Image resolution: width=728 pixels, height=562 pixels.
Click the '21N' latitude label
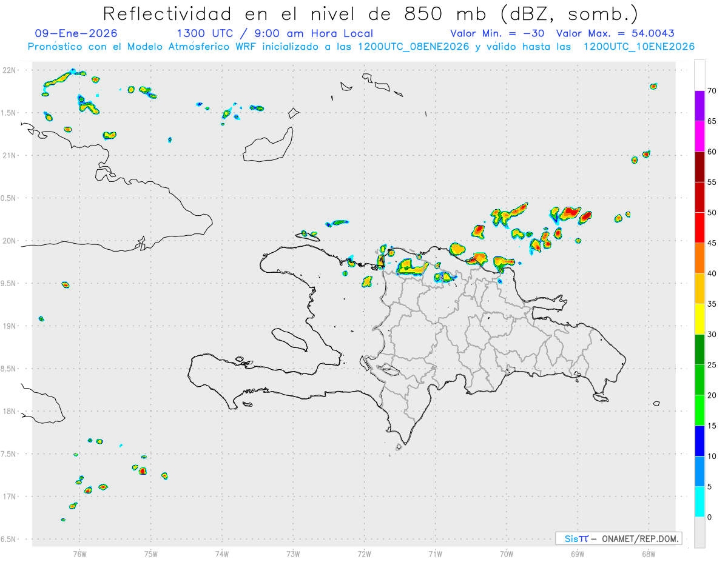pos(9,155)
